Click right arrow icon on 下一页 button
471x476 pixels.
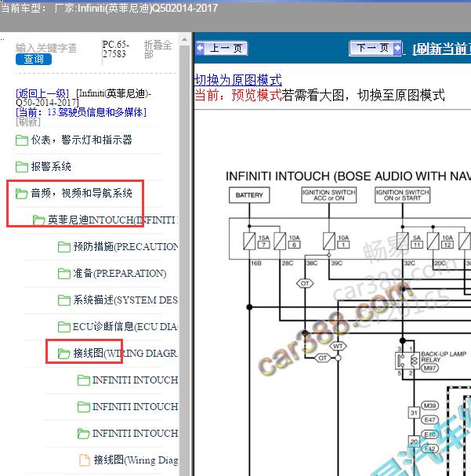397,48
